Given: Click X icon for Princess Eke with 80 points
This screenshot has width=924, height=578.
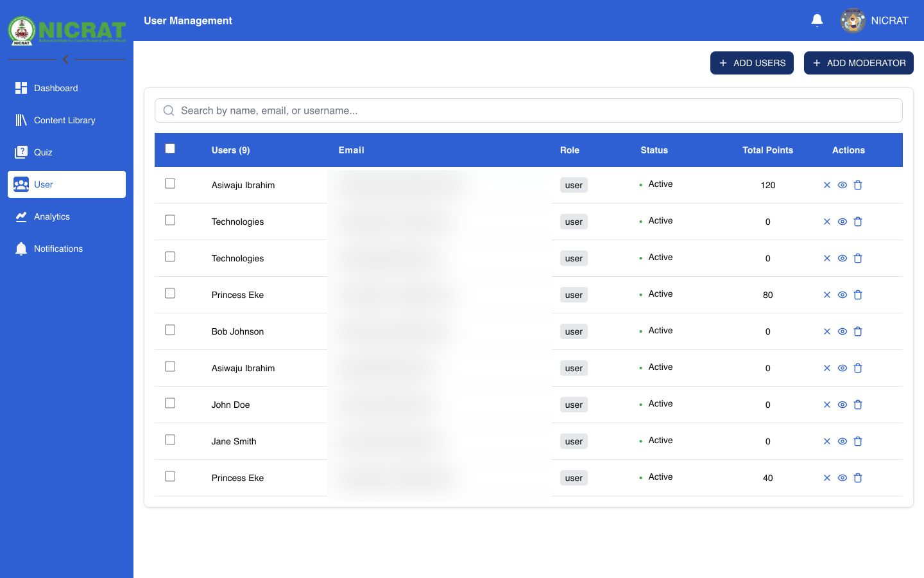Looking at the screenshot, I should [x=827, y=295].
